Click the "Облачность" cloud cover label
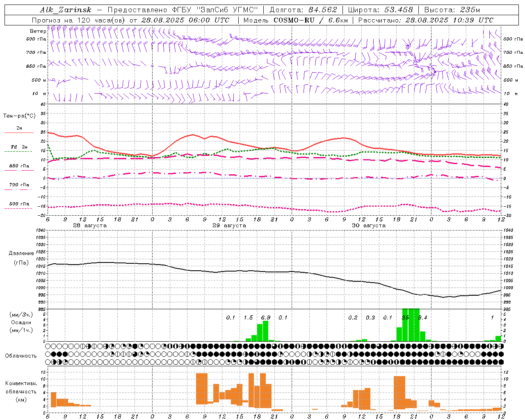 (21, 356)
